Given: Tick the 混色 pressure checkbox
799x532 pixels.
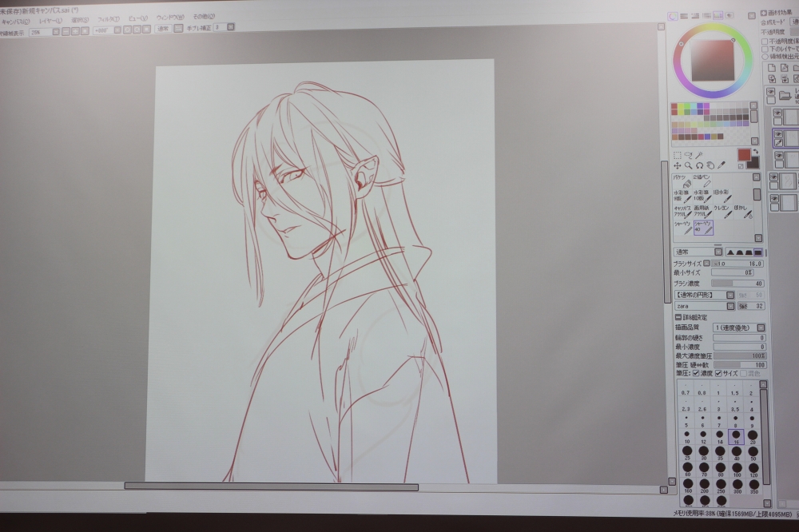Looking at the screenshot, I should pyautogui.click(x=743, y=374).
